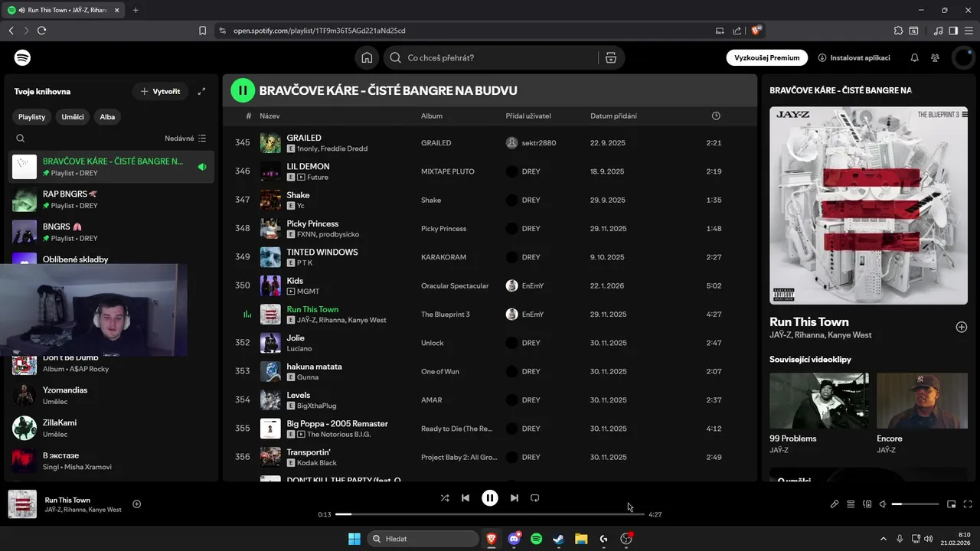Screen dimensions: 980x551
Task: Toggle shuffle in the player bar
Action: click(445, 497)
